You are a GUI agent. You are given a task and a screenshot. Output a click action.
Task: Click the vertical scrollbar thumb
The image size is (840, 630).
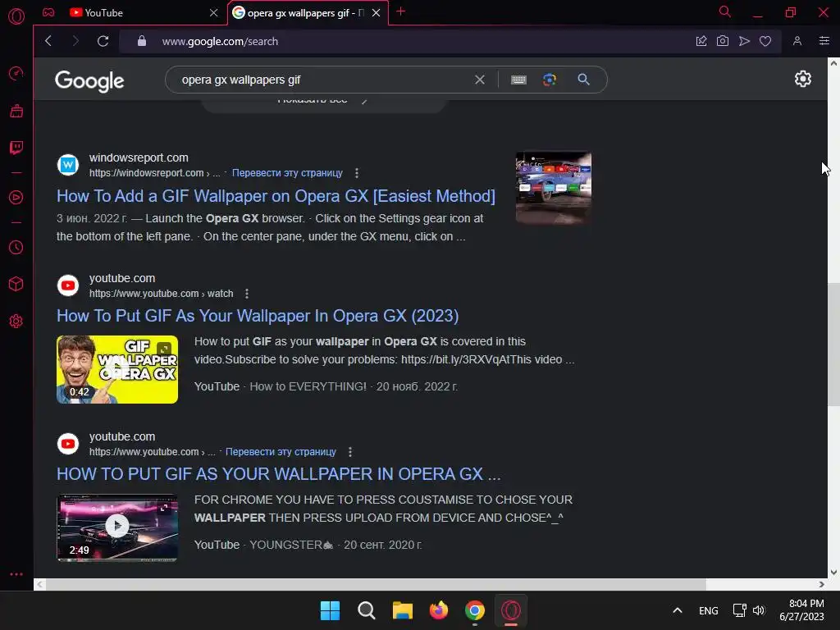(x=833, y=345)
